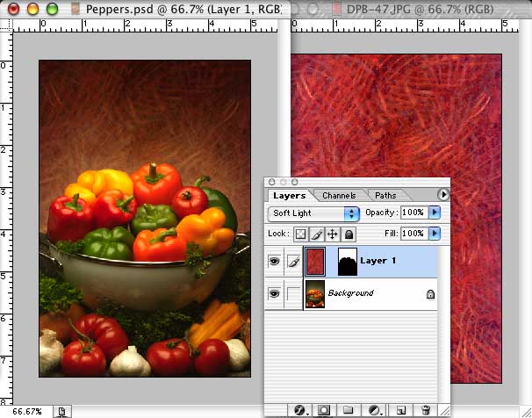The width and height of the screenshot is (532, 418).
Task: Click the Fill 100% field
Action: (x=414, y=234)
